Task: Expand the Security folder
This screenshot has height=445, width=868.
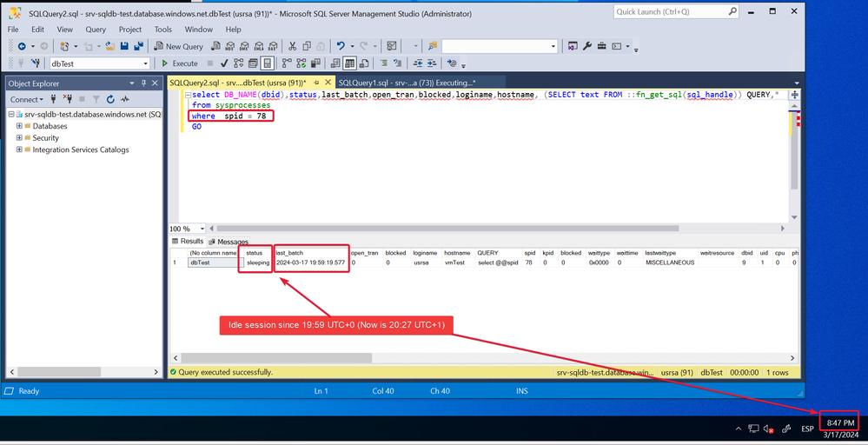Action: [x=19, y=138]
